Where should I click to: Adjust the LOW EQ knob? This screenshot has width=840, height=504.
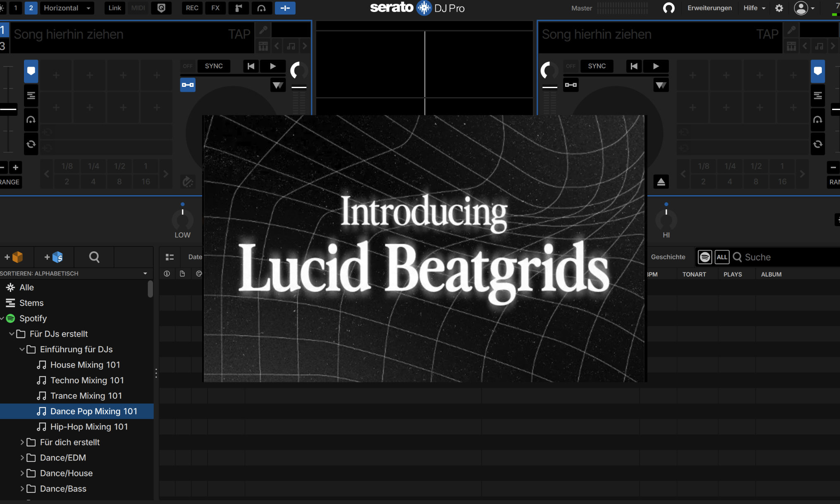[182, 220]
